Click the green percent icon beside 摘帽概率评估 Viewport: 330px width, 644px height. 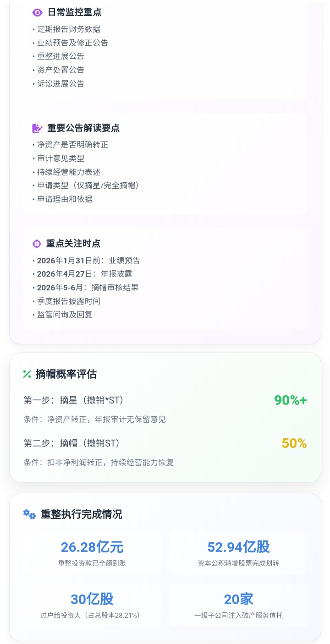(x=27, y=374)
